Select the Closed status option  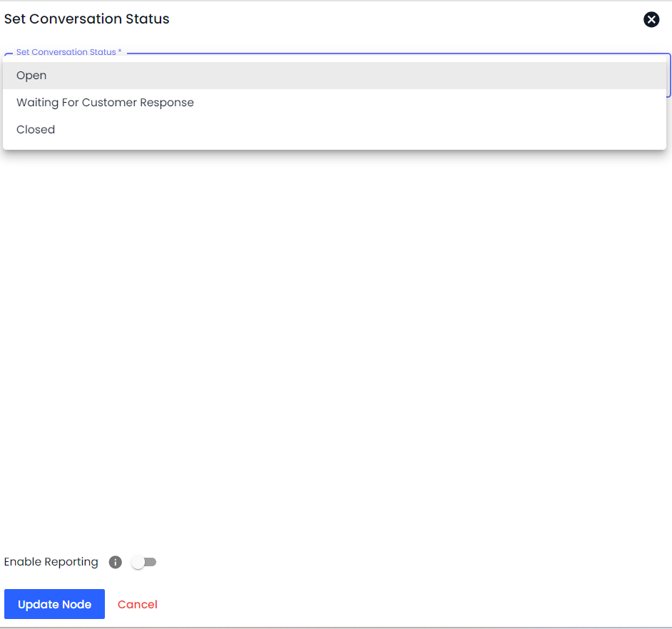coord(36,130)
